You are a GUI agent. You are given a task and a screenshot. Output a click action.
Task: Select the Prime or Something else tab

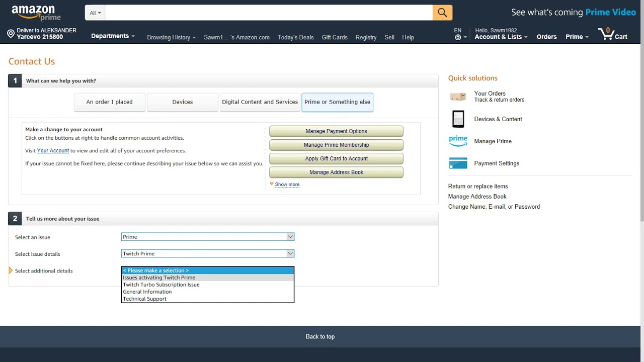click(x=337, y=102)
